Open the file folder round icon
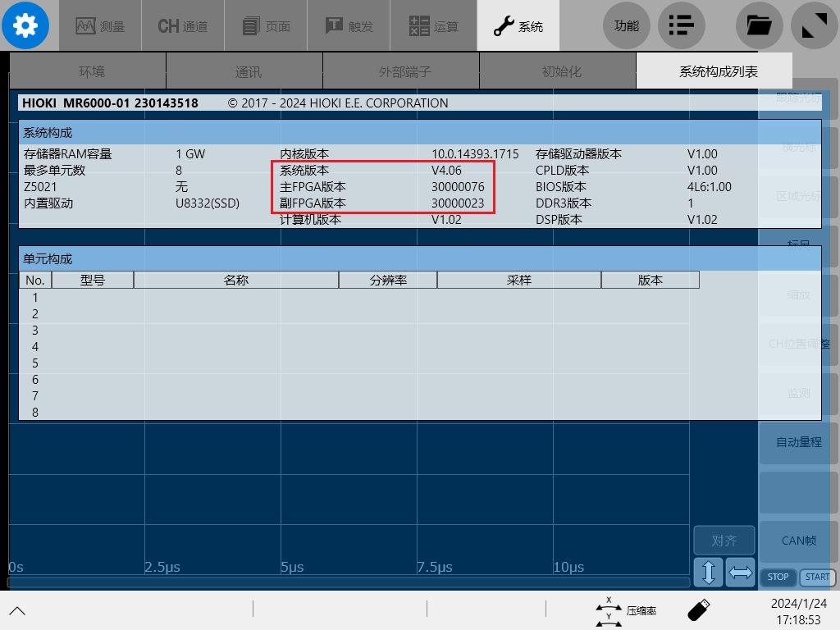This screenshot has height=630, width=840. pos(759,25)
